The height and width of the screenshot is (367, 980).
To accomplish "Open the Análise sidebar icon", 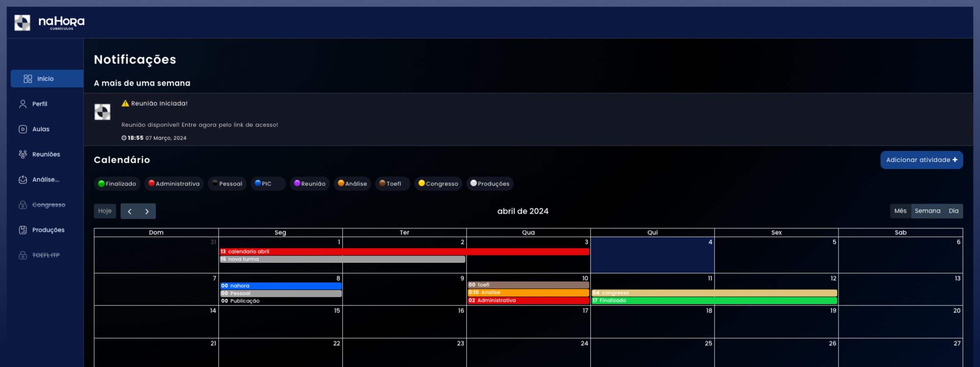I will (23, 180).
